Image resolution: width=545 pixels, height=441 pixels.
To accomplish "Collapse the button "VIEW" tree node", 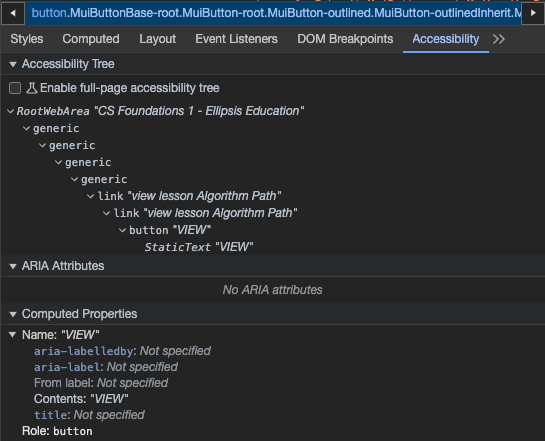I will [x=122, y=230].
